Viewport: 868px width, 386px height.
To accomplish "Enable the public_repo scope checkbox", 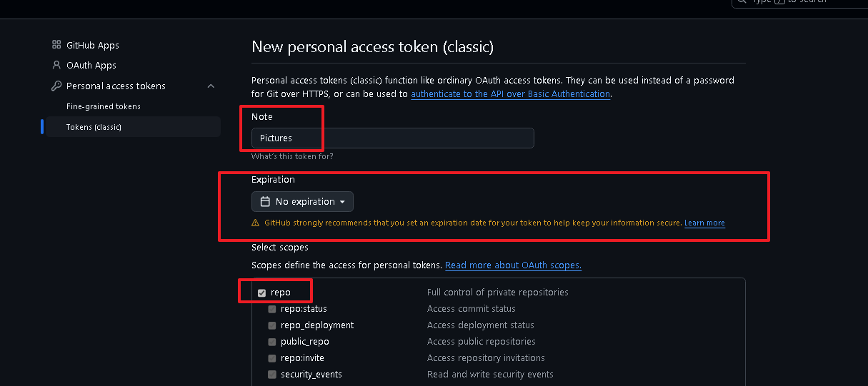I will (272, 342).
